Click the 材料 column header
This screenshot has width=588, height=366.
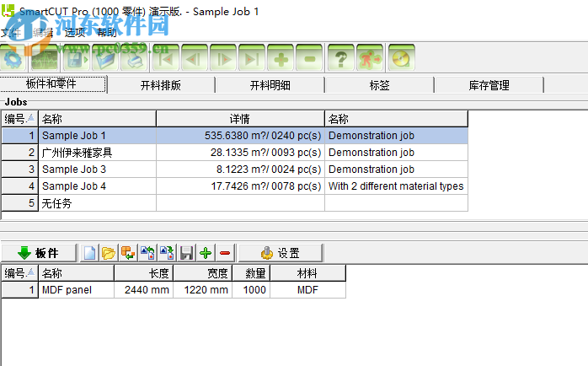(307, 273)
